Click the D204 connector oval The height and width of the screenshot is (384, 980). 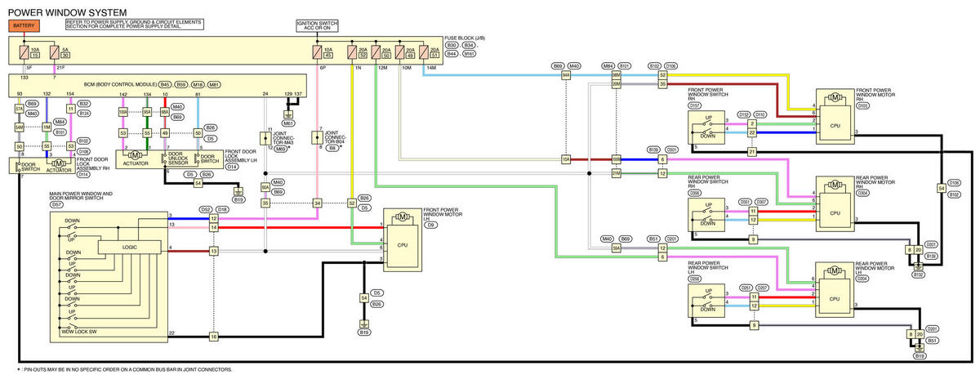click(x=863, y=279)
